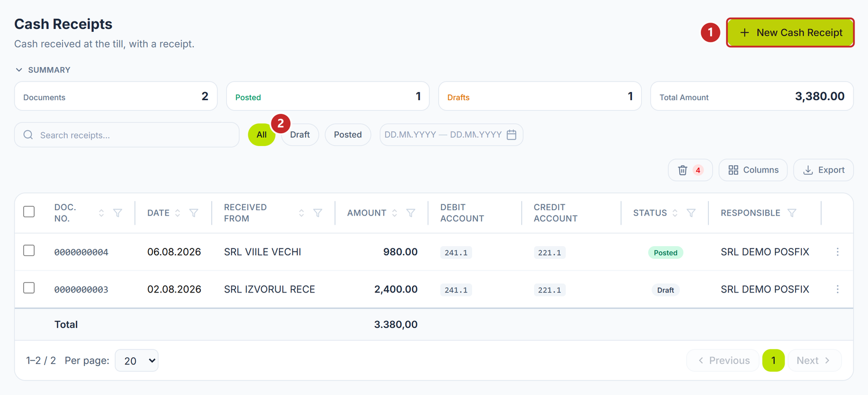The height and width of the screenshot is (395, 868).
Task: Click SRL IZVORUL RECE cell
Action: click(270, 289)
